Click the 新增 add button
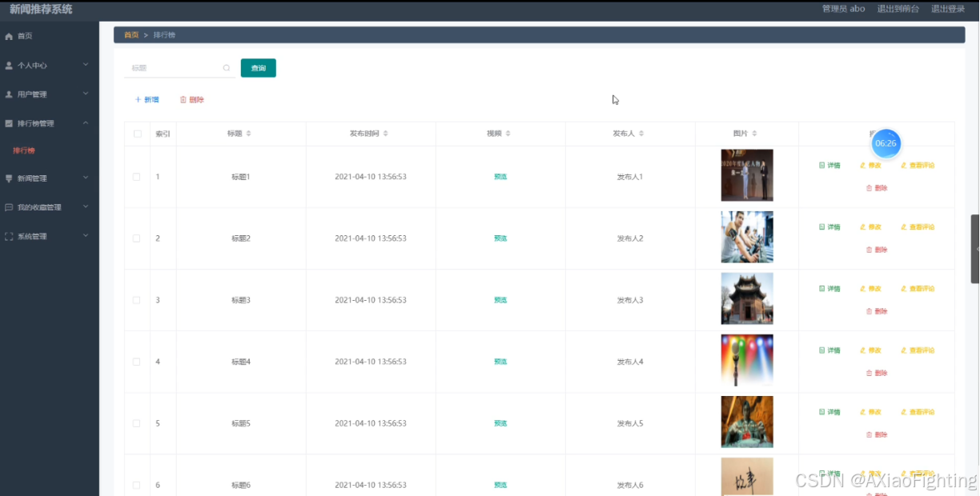This screenshot has height=496, width=980. pyautogui.click(x=147, y=100)
